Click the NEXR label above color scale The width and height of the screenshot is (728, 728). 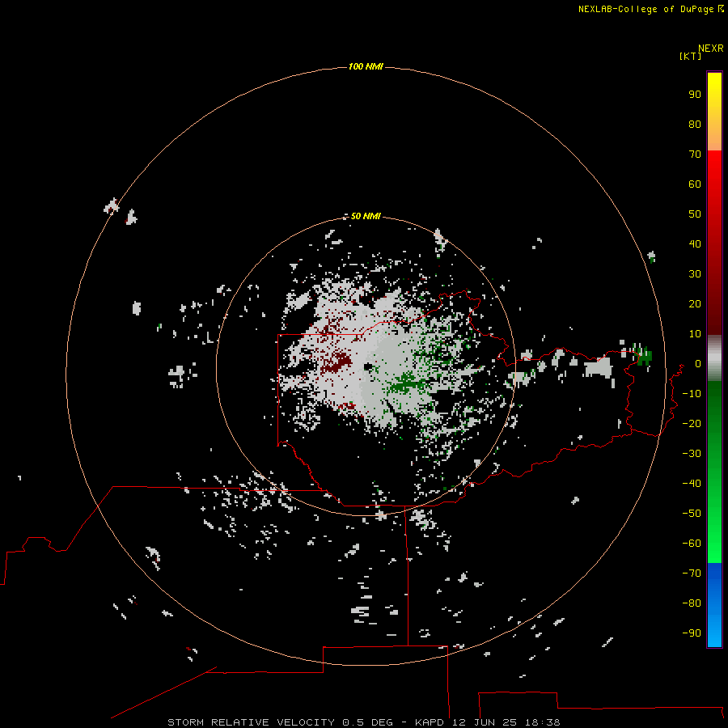pos(711,49)
